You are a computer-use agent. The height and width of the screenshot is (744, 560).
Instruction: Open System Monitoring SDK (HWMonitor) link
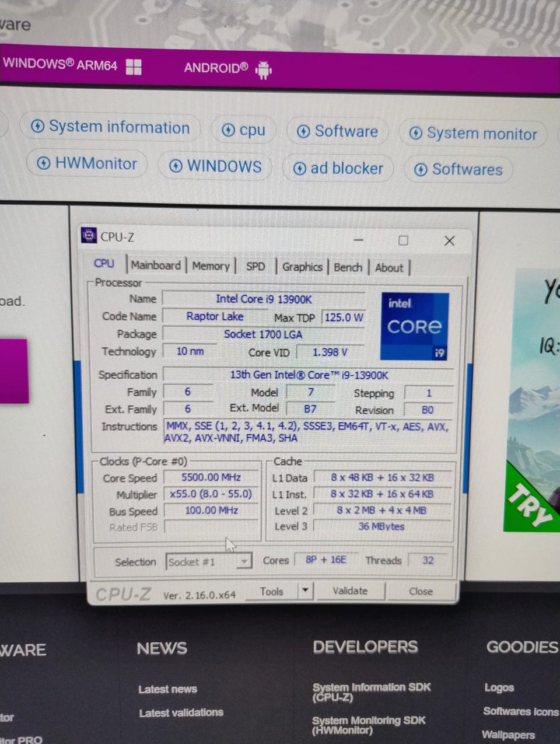(x=369, y=725)
